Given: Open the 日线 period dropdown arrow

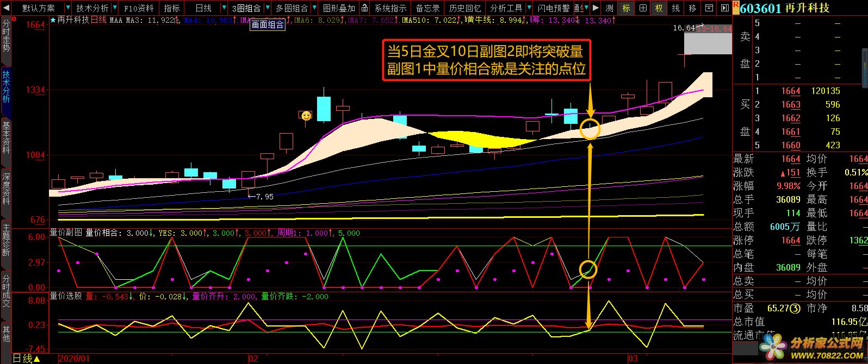Looking at the screenshot, I should [223, 8].
